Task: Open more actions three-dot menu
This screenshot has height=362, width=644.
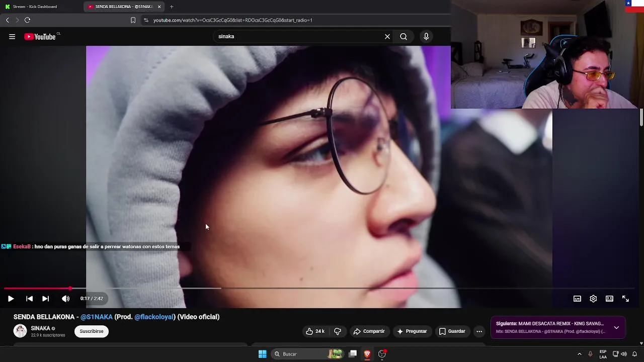Action: coord(479,331)
